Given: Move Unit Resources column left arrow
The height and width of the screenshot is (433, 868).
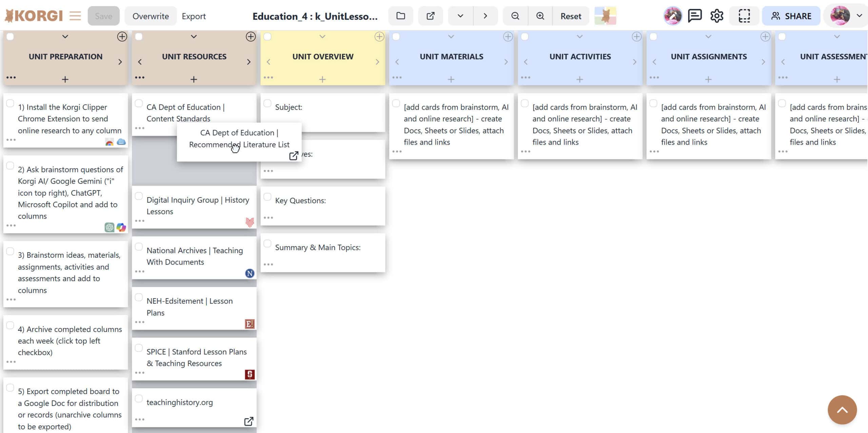Looking at the screenshot, I should point(140,62).
